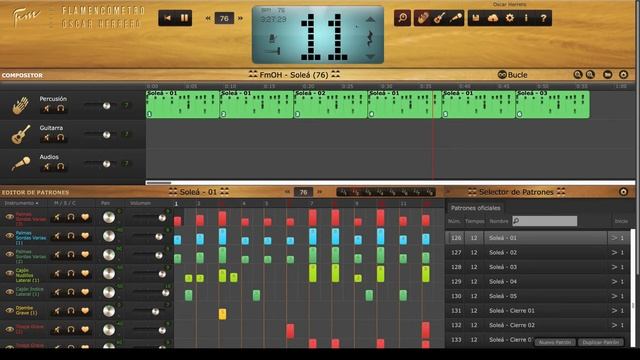Select the first Soleá - 01 clip numbered 1

pyautogui.click(x=182, y=104)
